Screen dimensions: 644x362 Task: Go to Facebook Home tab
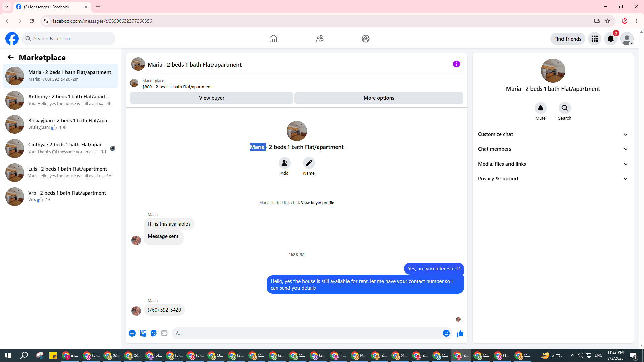[273, 39]
